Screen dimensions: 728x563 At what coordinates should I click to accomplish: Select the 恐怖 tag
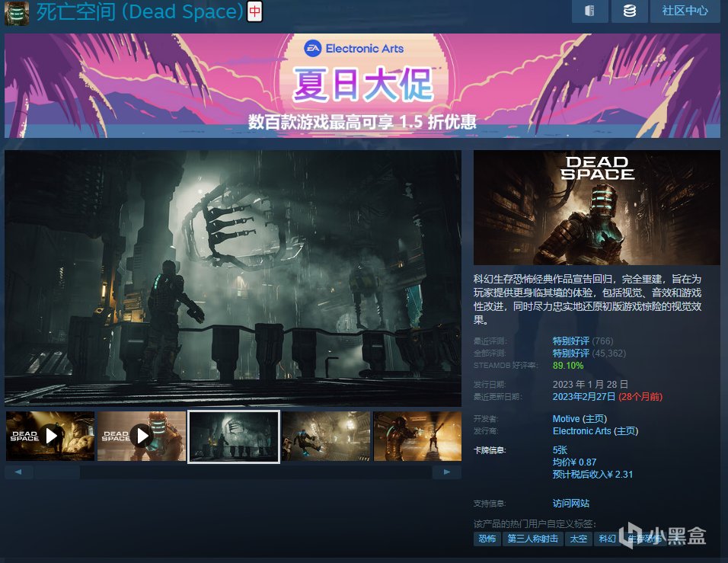pyautogui.click(x=487, y=539)
